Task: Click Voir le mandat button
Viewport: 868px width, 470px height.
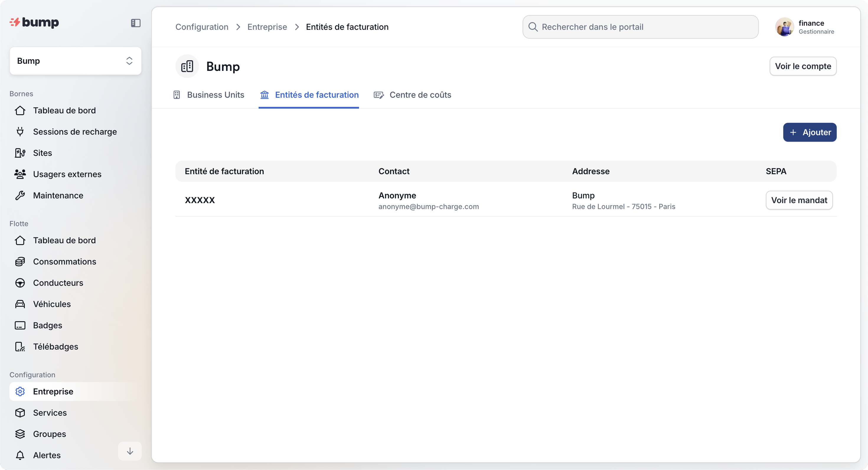Action: [799, 200]
